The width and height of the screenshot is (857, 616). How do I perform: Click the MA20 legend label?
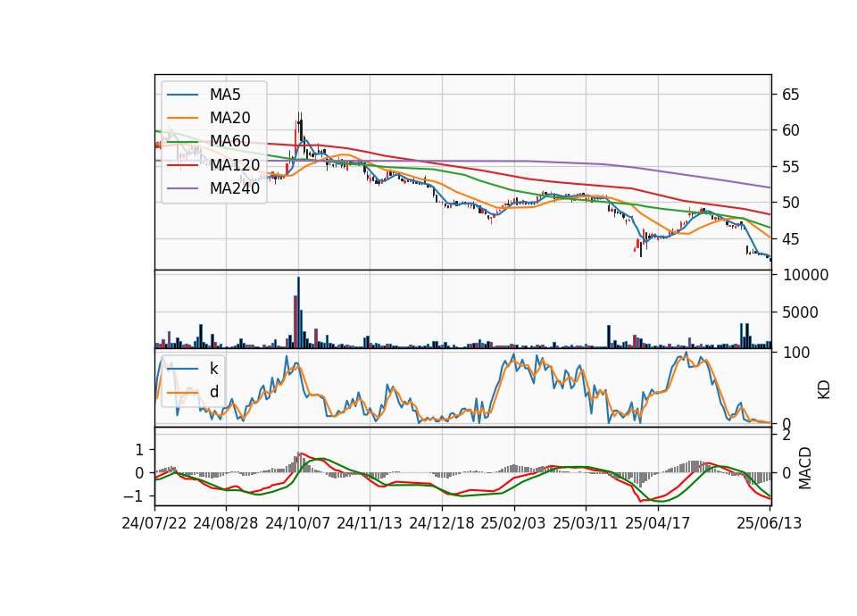(x=229, y=118)
